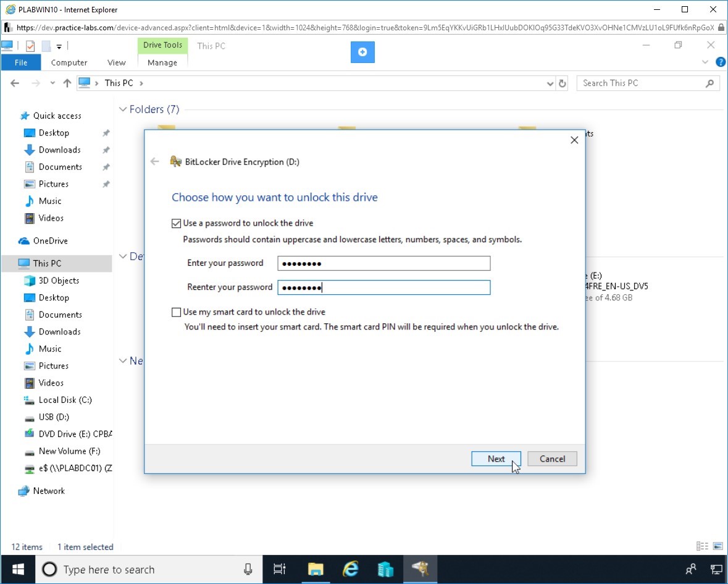Open recent locations dropdown
The image size is (728, 584).
tap(52, 83)
